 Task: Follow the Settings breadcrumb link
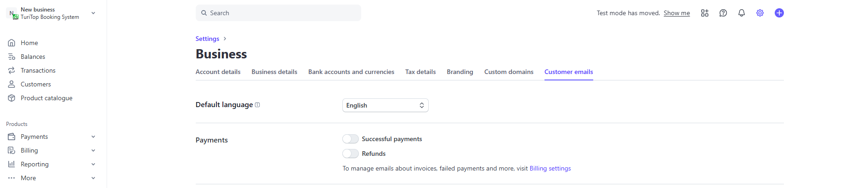[x=207, y=39]
